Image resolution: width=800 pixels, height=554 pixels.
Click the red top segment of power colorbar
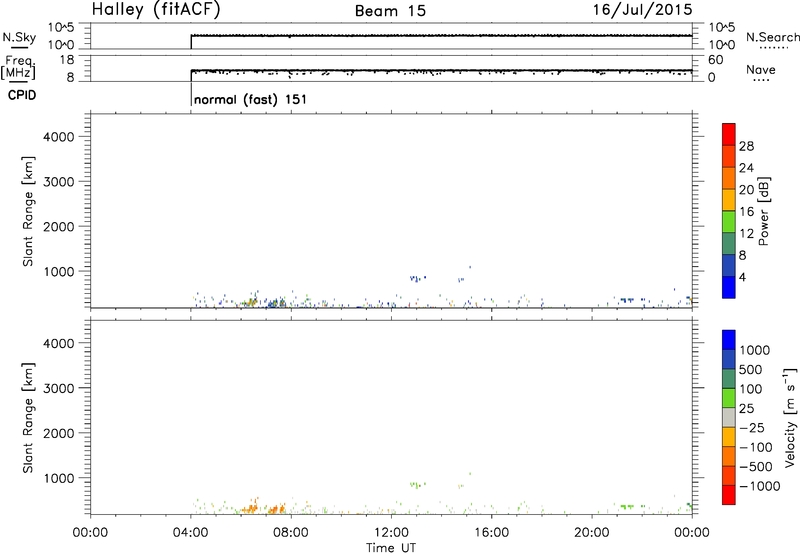tap(729, 134)
